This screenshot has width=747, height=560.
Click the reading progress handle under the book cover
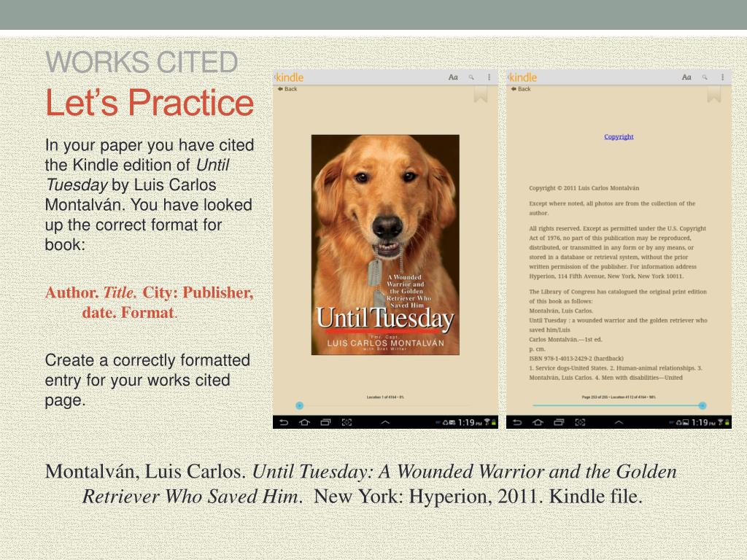click(x=299, y=405)
